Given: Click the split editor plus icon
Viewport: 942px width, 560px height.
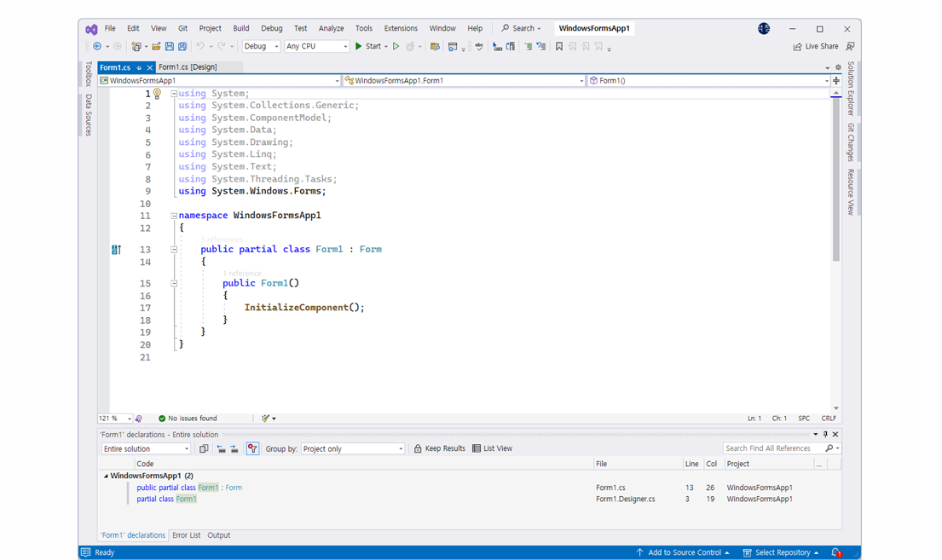Looking at the screenshot, I should pyautogui.click(x=836, y=80).
